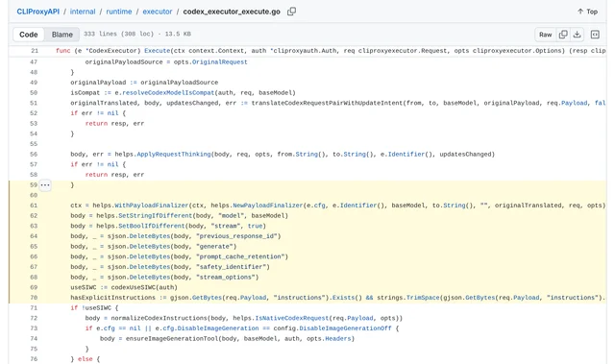Switch to the Code tab
This screenshot has width=615, height=364.
pyautogui.click(x=29, y=35)
